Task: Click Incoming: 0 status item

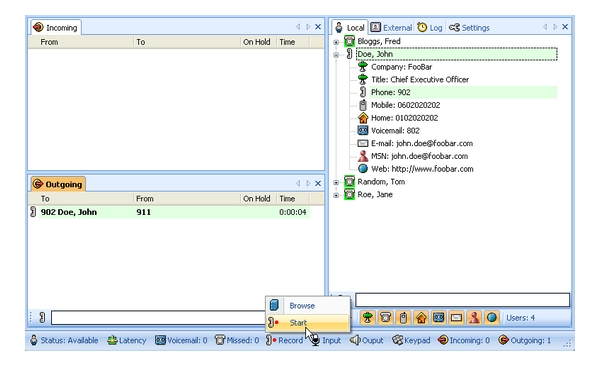Action: pyautogui.click(x=464, y=340)
